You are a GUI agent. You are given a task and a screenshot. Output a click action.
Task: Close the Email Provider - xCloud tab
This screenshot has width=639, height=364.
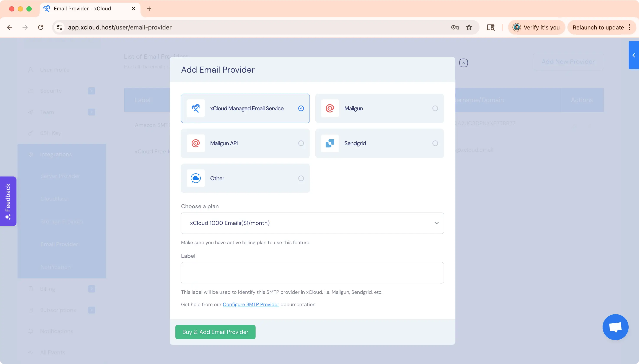pos(134,9)
